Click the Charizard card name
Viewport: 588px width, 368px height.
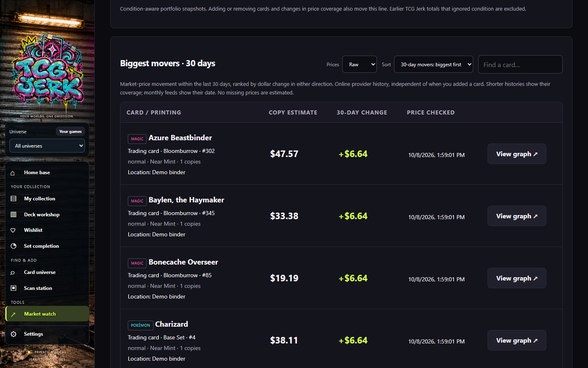point(171,324)
